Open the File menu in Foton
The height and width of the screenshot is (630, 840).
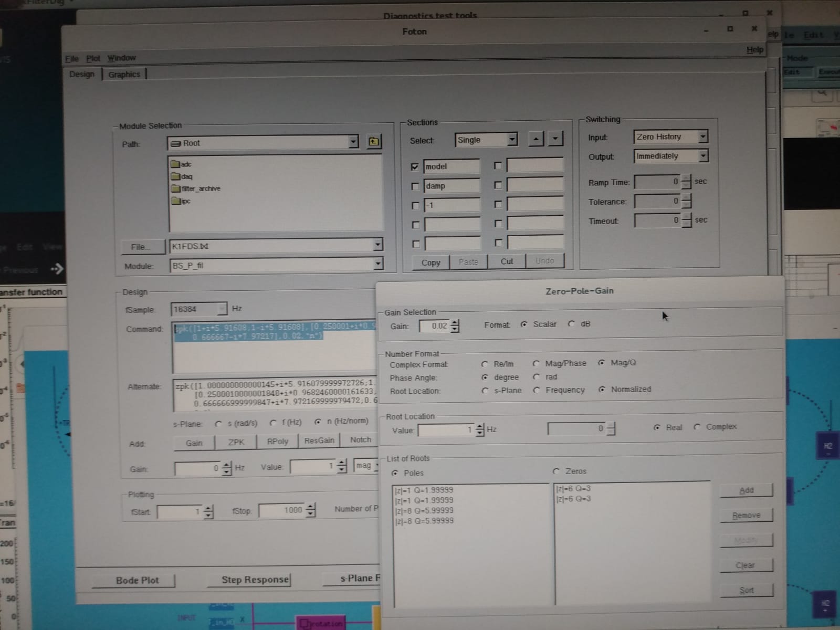point(72,58)
